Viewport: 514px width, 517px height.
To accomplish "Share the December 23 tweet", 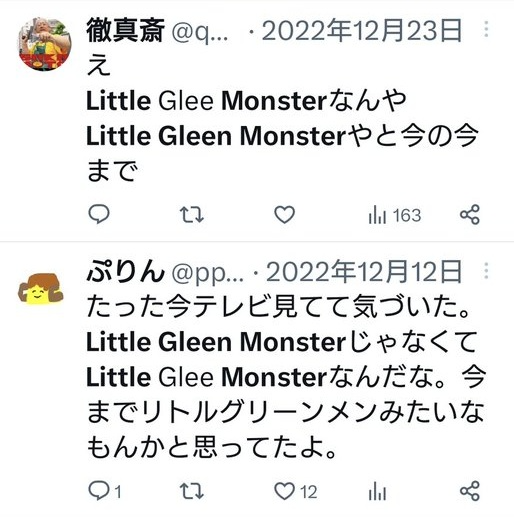I will point(470,214).
